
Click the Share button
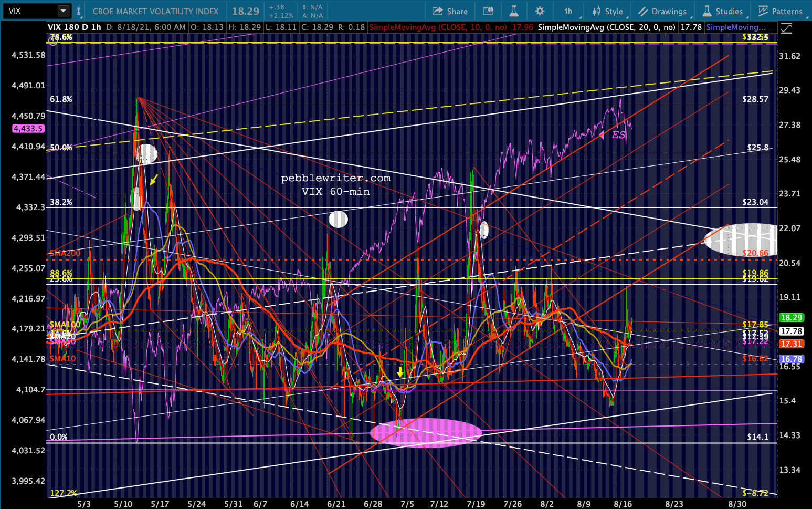(x=450, y=11)
